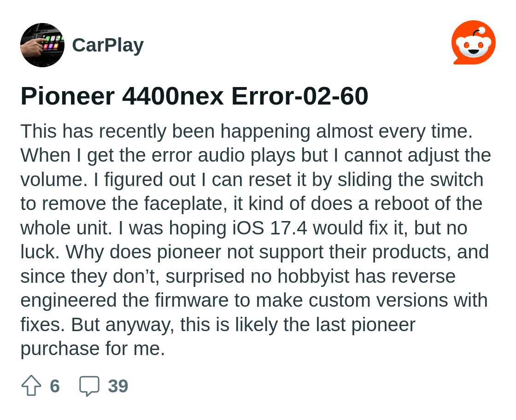Viewport: 516px width, 420px height.
Task: Click "Pioneer" at start of title
Action: (x=67, y=96)
